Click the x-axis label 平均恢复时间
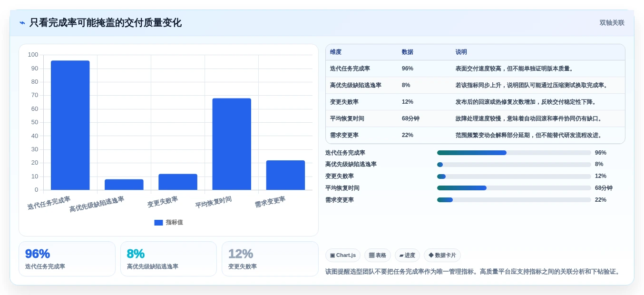The width and height of the screenshot is (644, 295). [x=214, y=202]
